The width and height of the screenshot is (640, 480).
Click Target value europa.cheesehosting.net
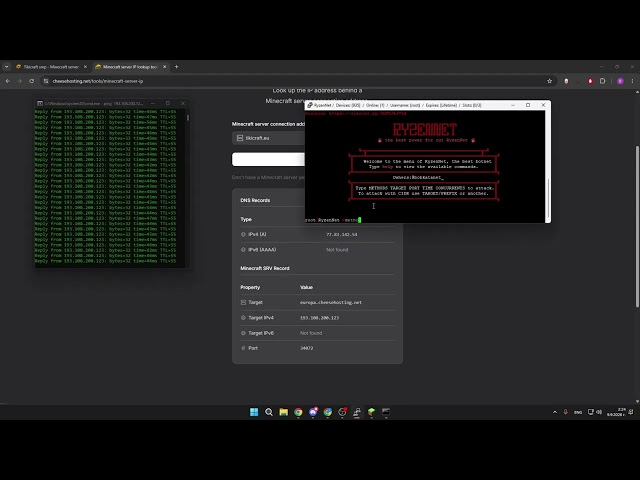(331, 302)
